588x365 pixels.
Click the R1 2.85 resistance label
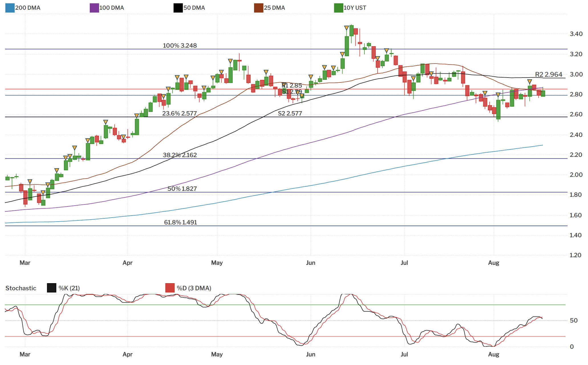[x=292, y=86]
